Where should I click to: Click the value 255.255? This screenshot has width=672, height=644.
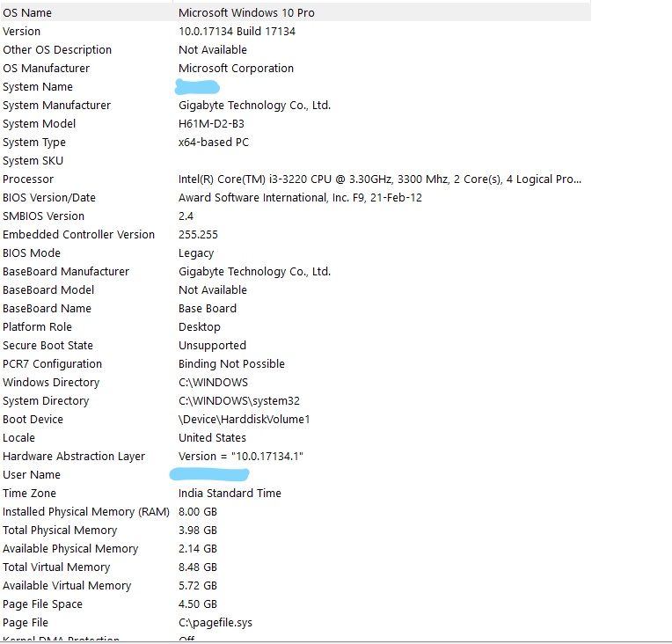[x=198, y=234]
